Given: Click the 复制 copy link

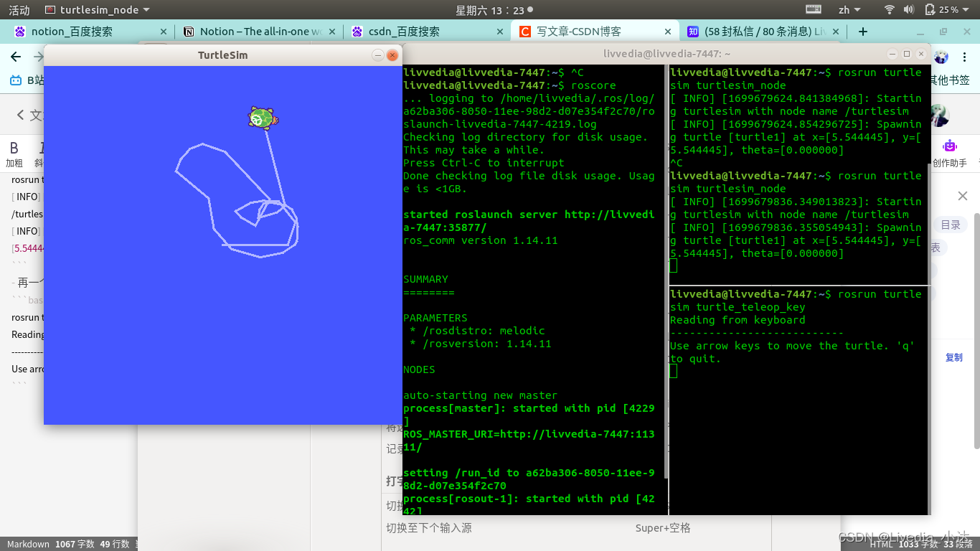Looking at the screenshot, I should pos(954,357).
